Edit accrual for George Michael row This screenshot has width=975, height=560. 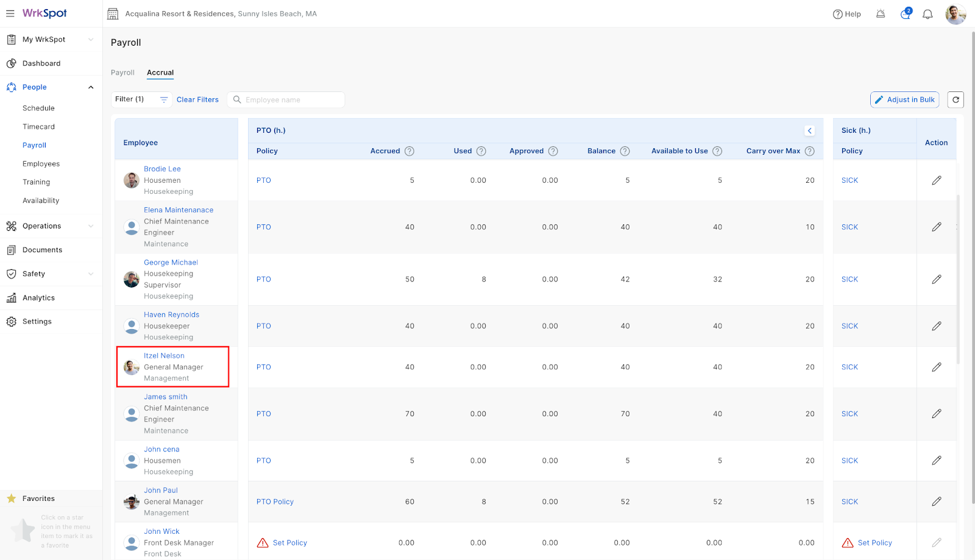pos(936,280)
